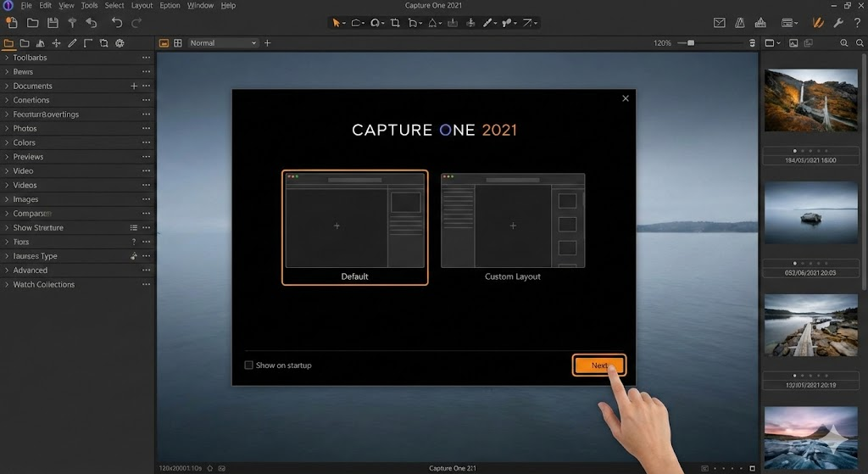The width and height of the screenshot is (868, 474).
Task: Click the open folder toolbar icon
Action: (33, 23)
